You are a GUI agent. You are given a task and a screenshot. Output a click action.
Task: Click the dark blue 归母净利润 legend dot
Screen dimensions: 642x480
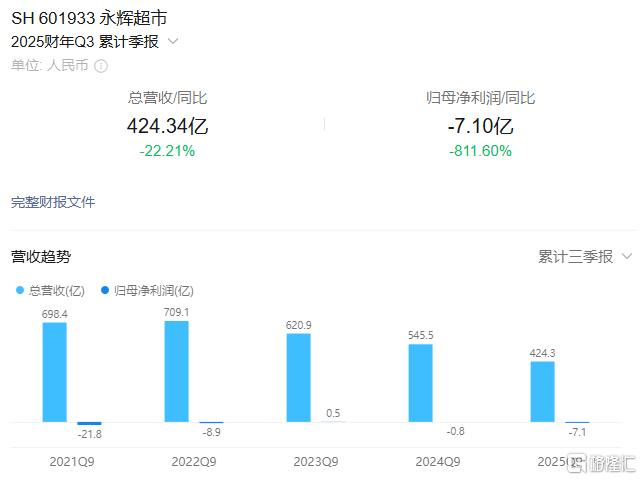point(105,290)
